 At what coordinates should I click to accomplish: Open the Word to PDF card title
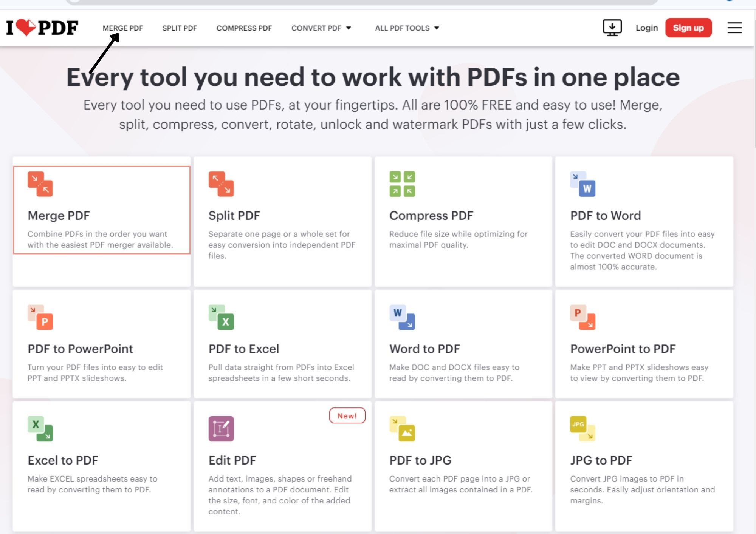coord(425,349)
